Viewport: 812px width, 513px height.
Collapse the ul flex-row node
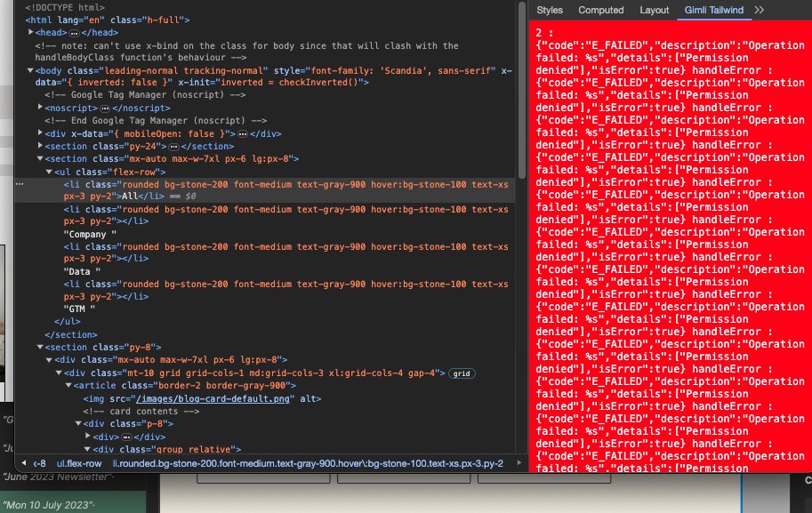point(50,172)
